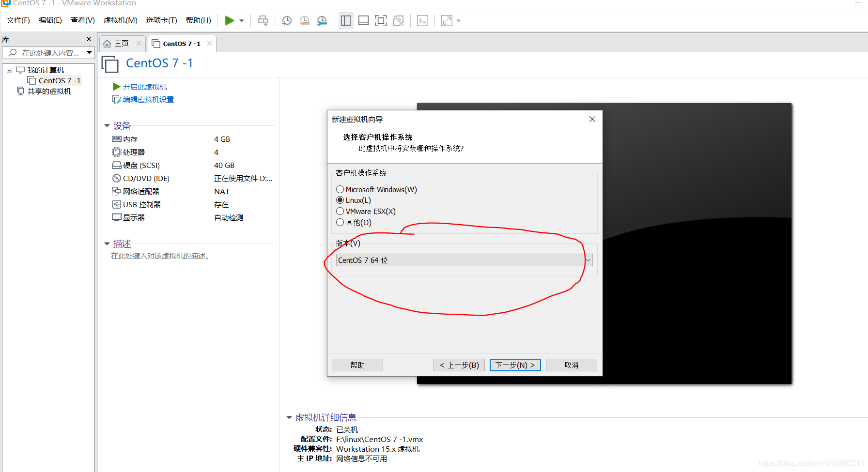Select the 处理器 device row
868x472 pixels.
[x=192, y=152]
